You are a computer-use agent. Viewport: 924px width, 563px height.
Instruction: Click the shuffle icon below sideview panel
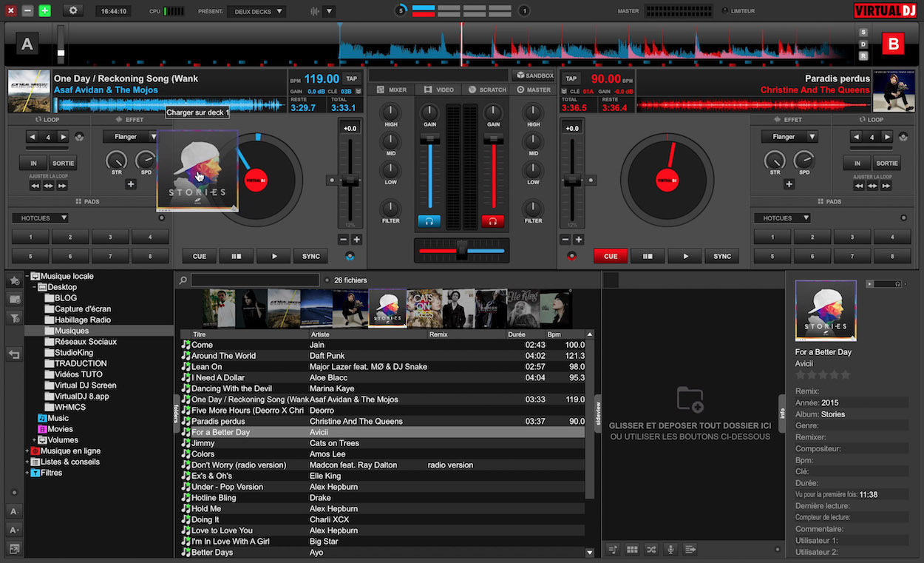651,550
